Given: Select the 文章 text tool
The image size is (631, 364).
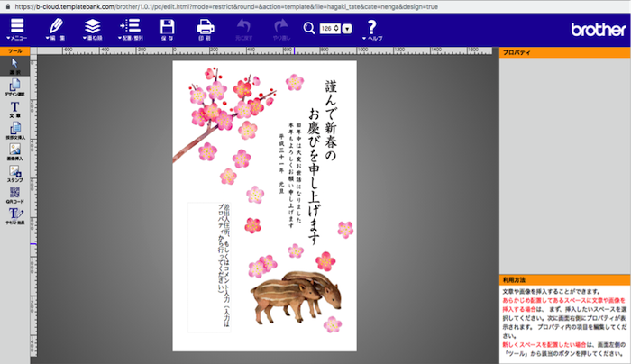Looking at the screenshot, I should point(15,109).
